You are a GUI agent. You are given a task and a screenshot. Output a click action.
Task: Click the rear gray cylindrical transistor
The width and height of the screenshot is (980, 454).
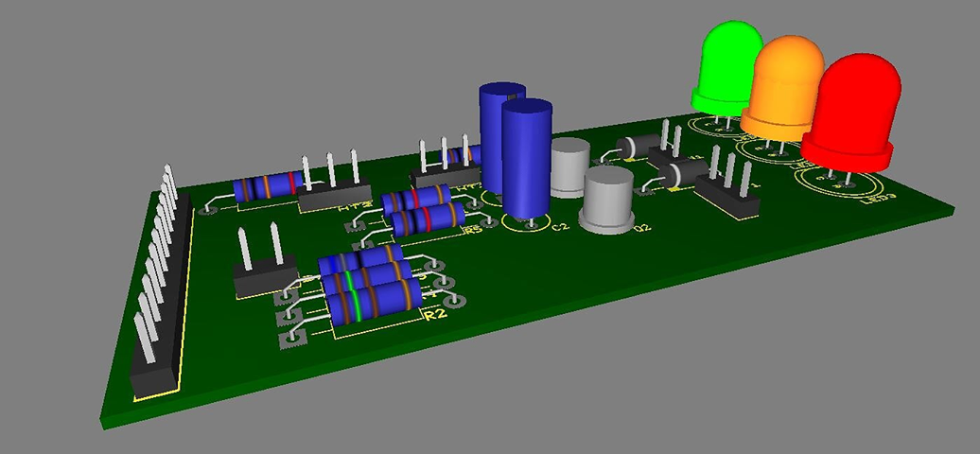[x=570, y=166]
